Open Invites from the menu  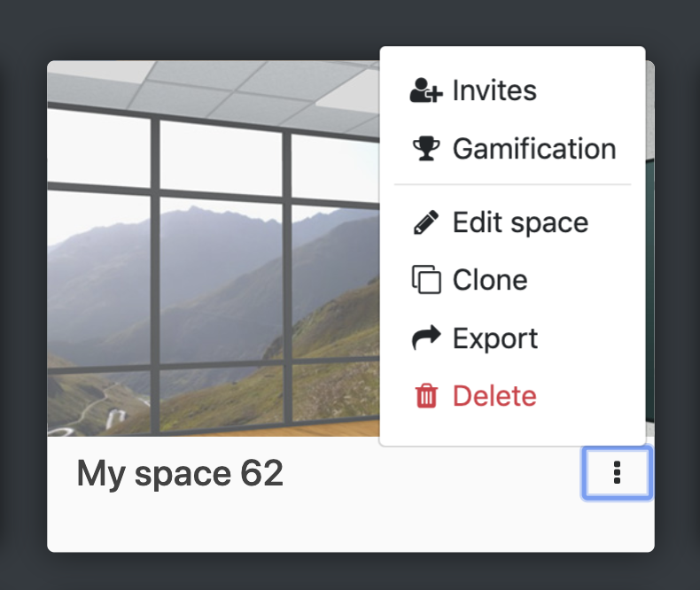512,90
